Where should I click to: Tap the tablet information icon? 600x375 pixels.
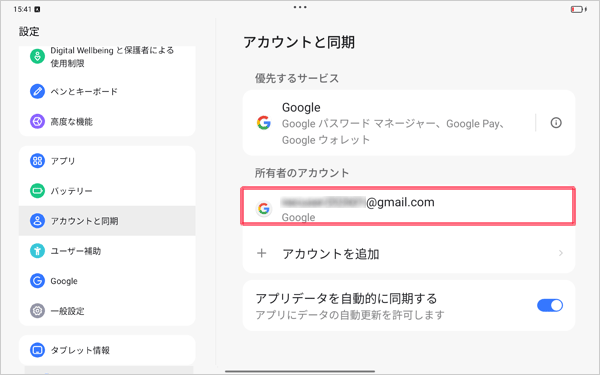point(37,350)
